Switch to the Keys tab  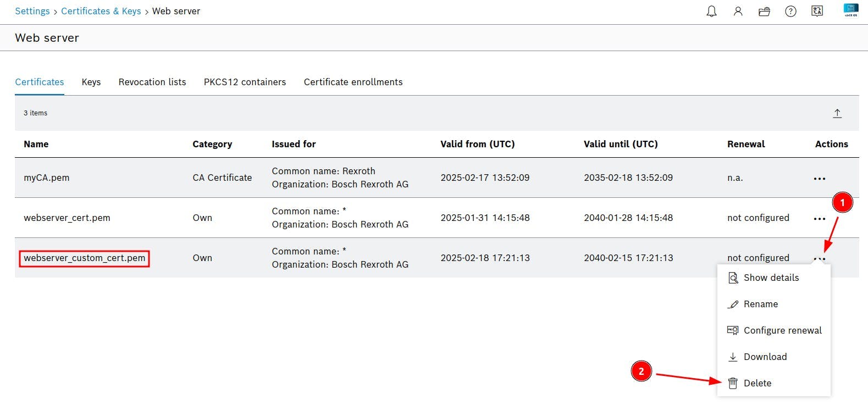coord(91,82)
